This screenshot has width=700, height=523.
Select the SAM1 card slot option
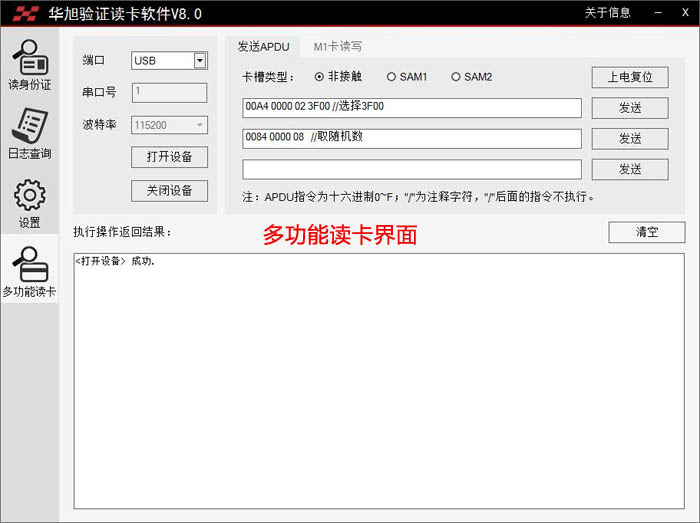coord(392,77)
